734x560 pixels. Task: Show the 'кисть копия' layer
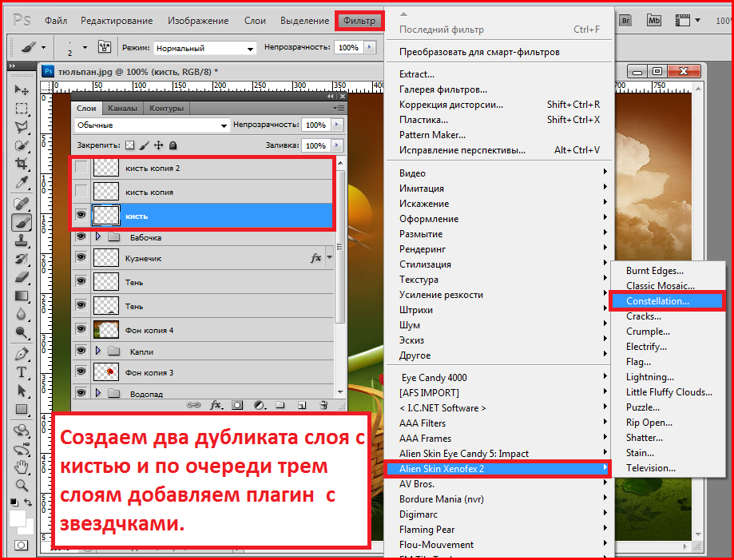pos(81,192)
